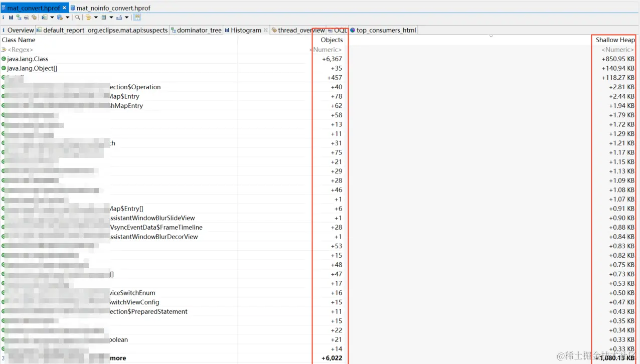The width and height of the screenshot is (640, 364).
Task: Run expert system report icon
Action: point(45,17)
